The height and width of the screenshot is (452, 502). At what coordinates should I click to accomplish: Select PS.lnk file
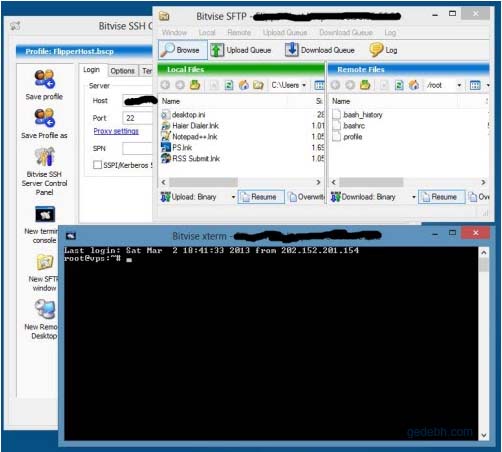pos(177,148)
